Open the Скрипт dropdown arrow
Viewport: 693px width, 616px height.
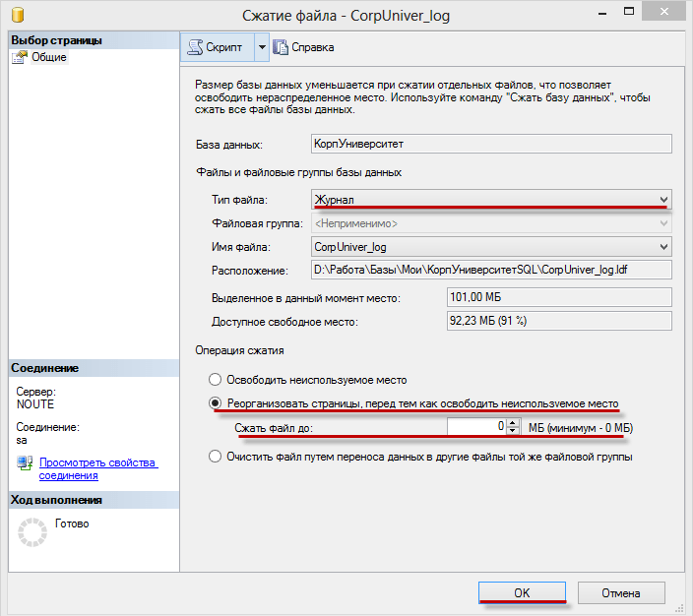click(x=262, y=47)
